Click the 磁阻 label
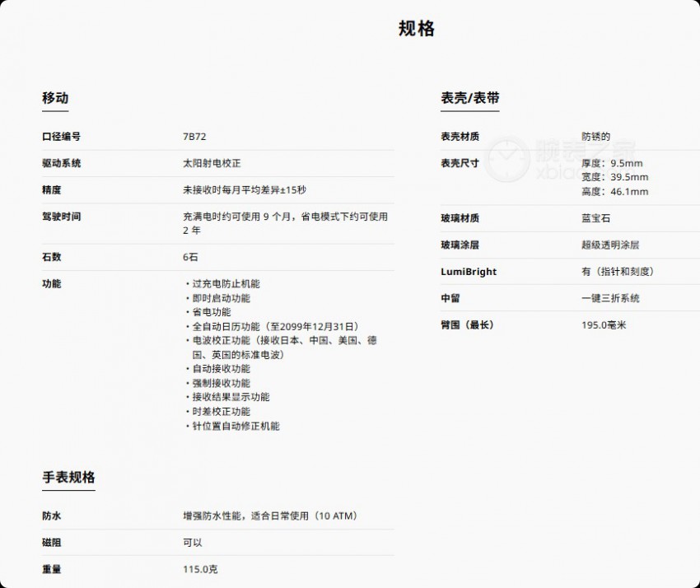 coord(51,543)
